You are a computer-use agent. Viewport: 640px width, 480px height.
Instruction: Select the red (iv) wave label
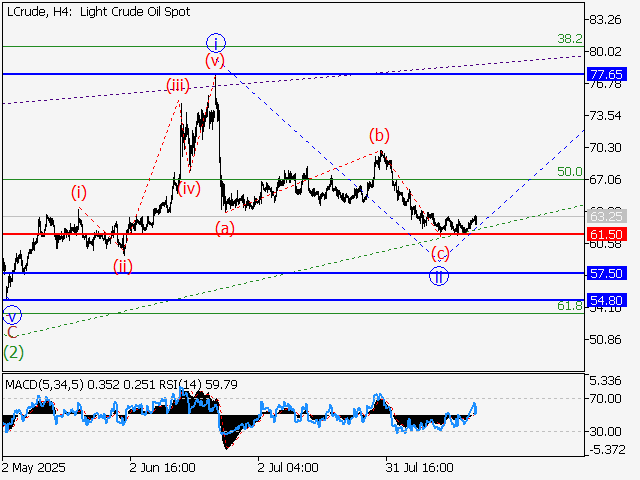189,188
